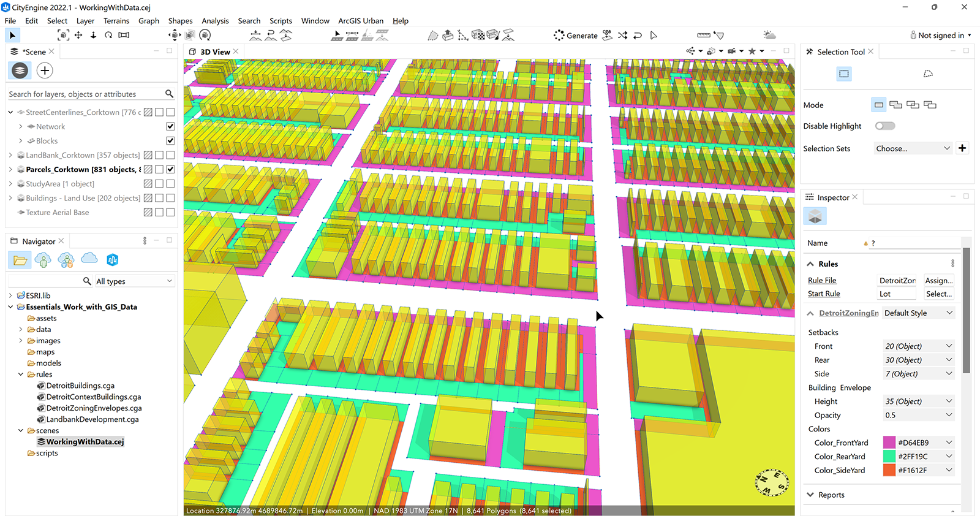
Task: Open the Default Style dropdown
Action: tap(919, 313)
